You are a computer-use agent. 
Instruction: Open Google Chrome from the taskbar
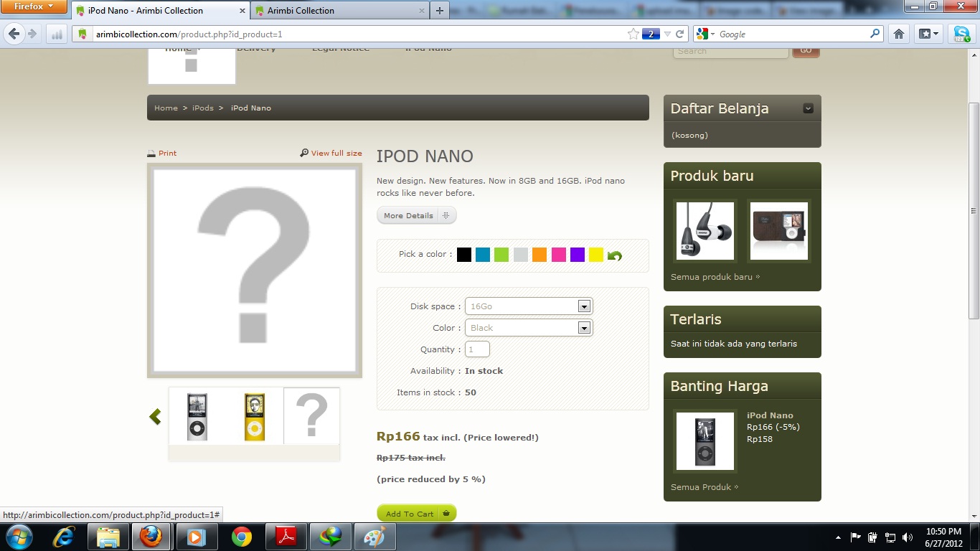[x=242, y=537]
